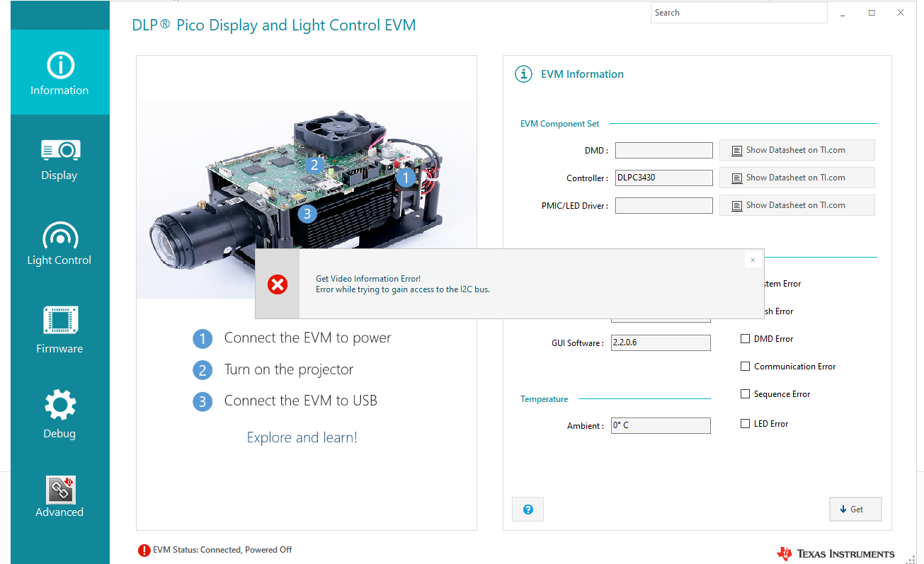Image resolution: width=924 pixels, height=564 pixels.
Task: Click the DMD text field
Action: click(x=664, y=150)
